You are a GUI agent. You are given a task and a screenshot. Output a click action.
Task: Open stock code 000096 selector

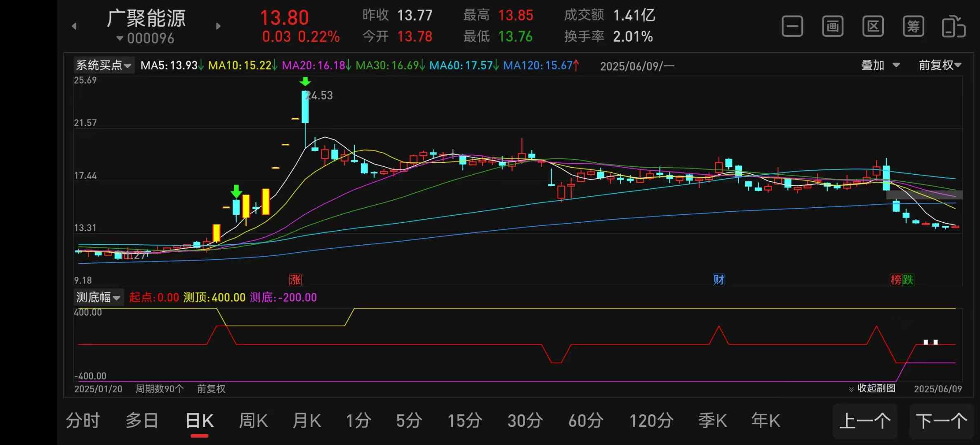click(145, 38)
